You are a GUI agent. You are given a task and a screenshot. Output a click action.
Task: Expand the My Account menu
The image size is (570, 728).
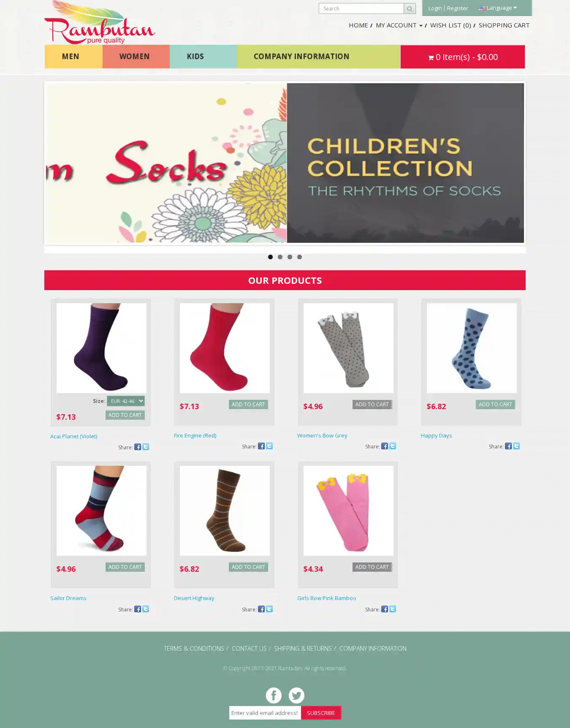coord(399,25)
